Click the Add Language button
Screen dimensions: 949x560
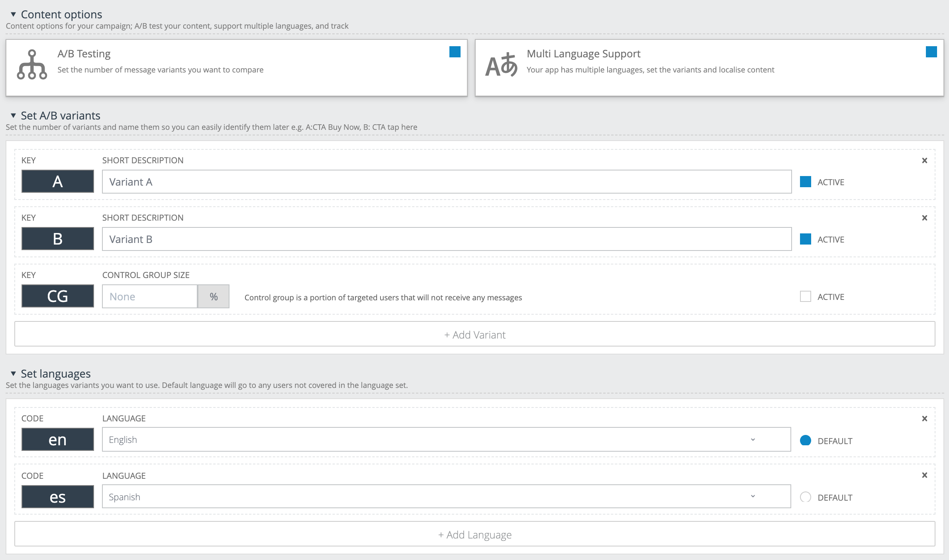[x=474, y=535]
